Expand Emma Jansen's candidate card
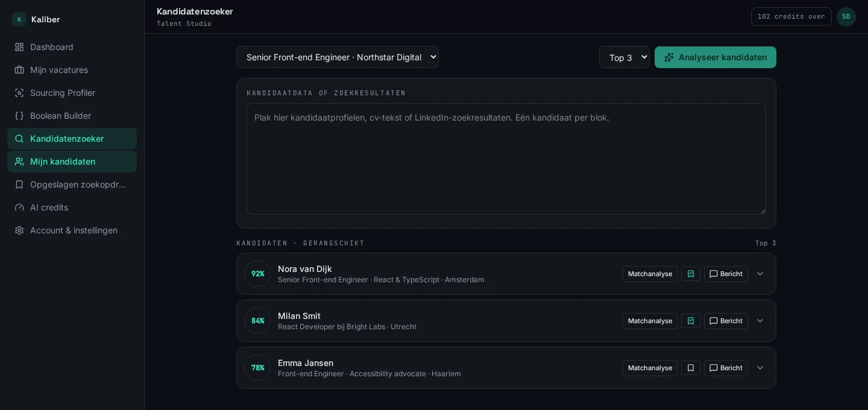Screen dimensions: 868x410 point(760,368)
